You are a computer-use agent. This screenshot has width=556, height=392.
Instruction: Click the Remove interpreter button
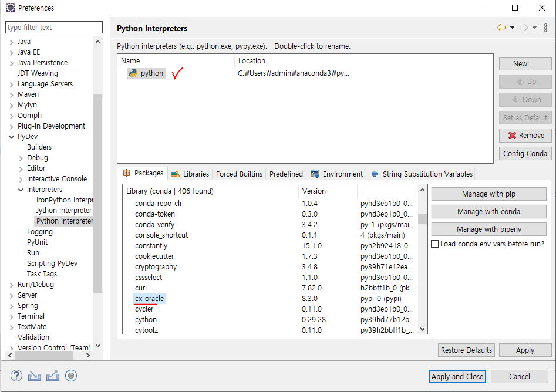click(x=525, y=136)
